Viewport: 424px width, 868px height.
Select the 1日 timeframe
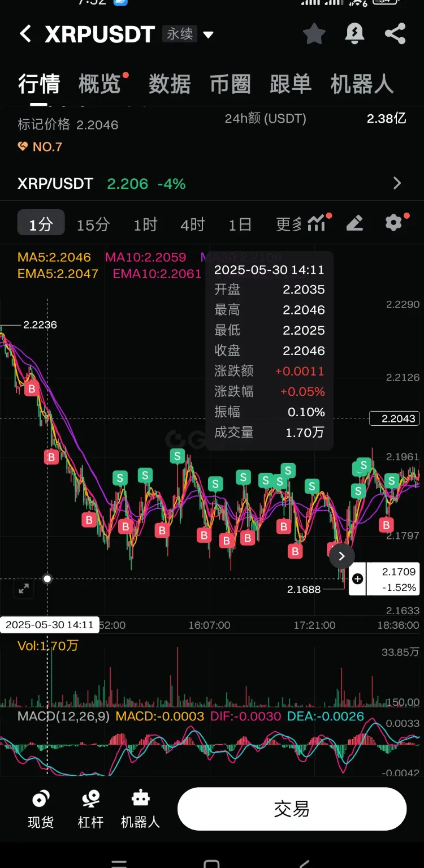click(x=240, y=224)
